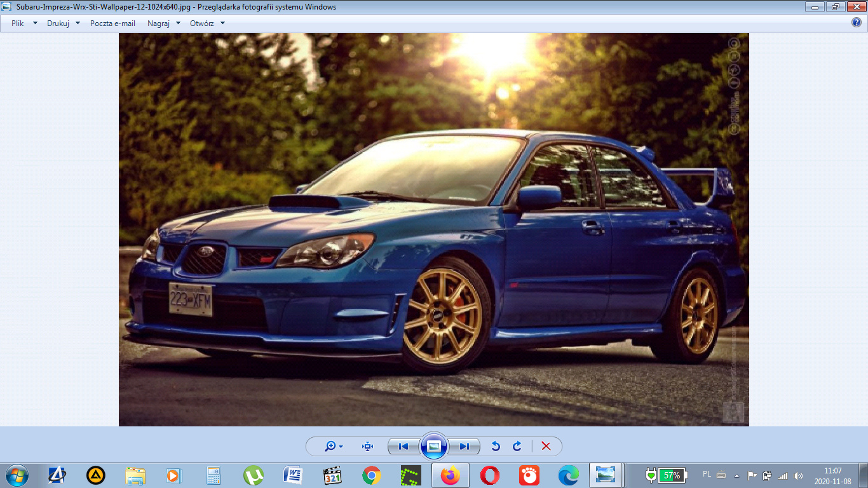Open the Plik menu
The width and height of the screenshot is (868, 488).
coord(18,24)
